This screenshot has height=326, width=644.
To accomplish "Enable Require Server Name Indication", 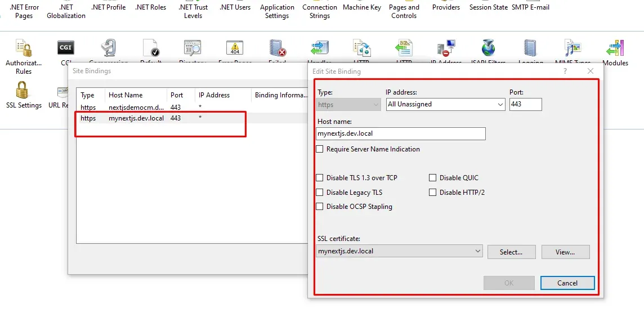I will (x=320, y=149).
